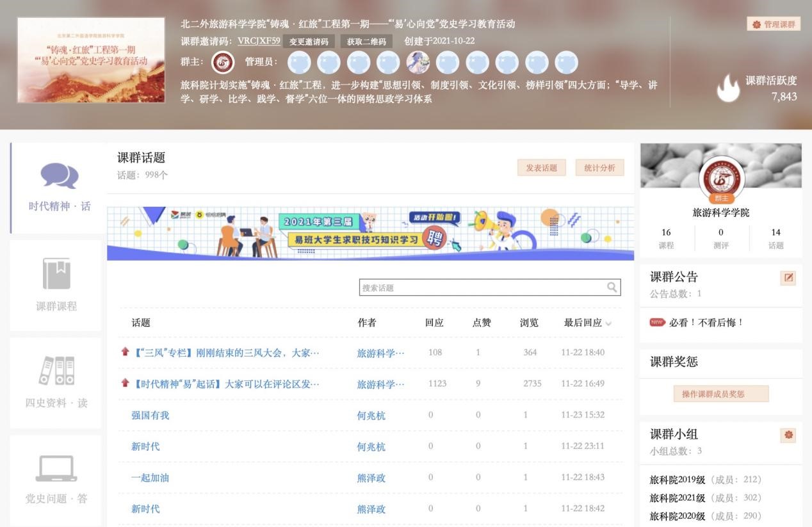This screenshot has width=812, height=527.
Task: Click the flame icon beside 课群活跃度
Action: [x=727, y=88]
